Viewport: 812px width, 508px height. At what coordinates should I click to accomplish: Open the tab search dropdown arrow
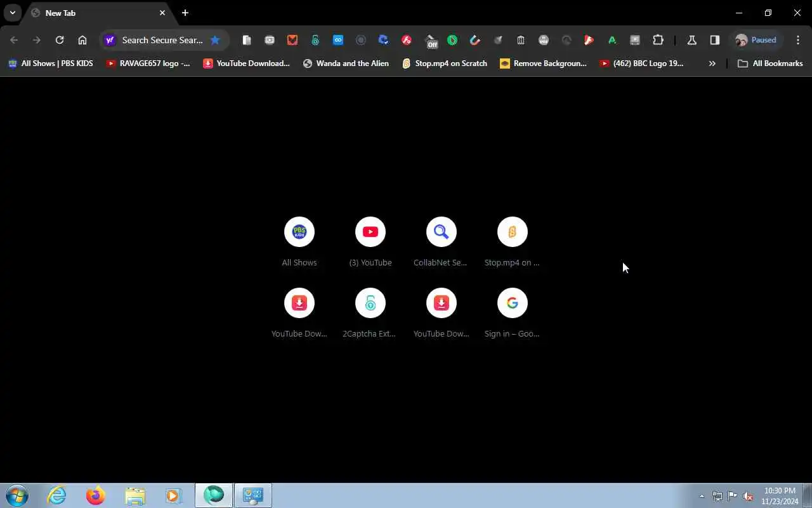12,13
